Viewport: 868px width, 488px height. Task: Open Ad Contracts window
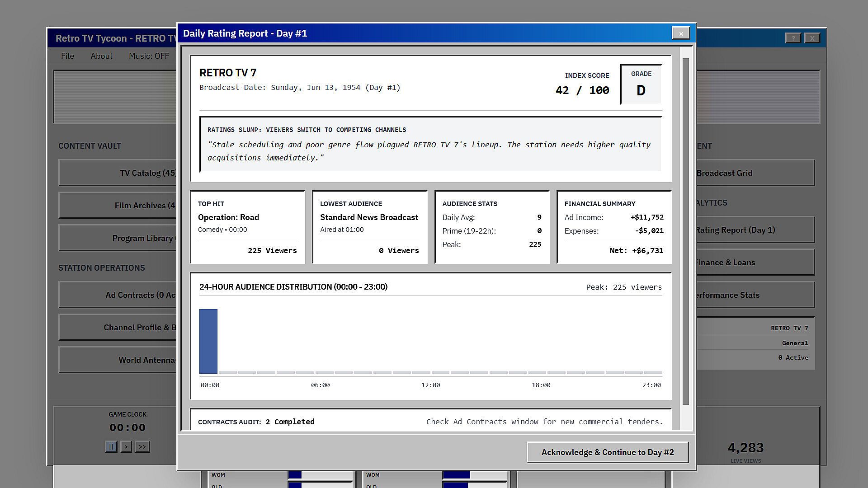118,295
